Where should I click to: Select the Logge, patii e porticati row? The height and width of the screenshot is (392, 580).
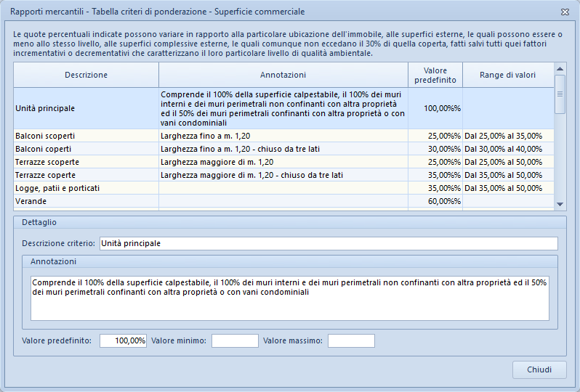(283, 188)
